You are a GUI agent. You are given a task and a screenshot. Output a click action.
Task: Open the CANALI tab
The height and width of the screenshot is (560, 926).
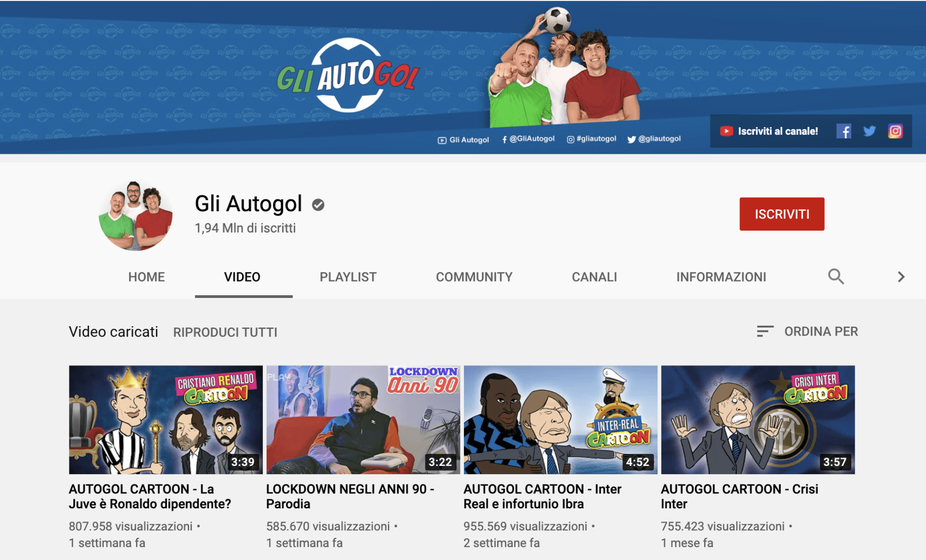tap(594, 277)
